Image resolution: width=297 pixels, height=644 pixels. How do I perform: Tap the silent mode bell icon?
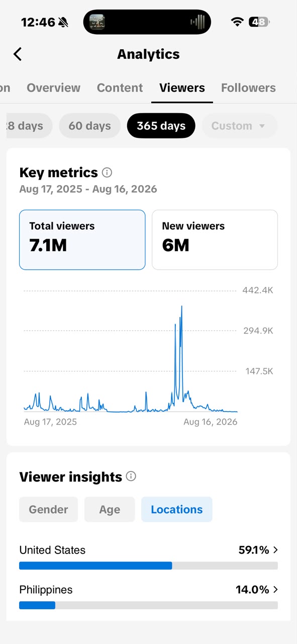(63, 22)
